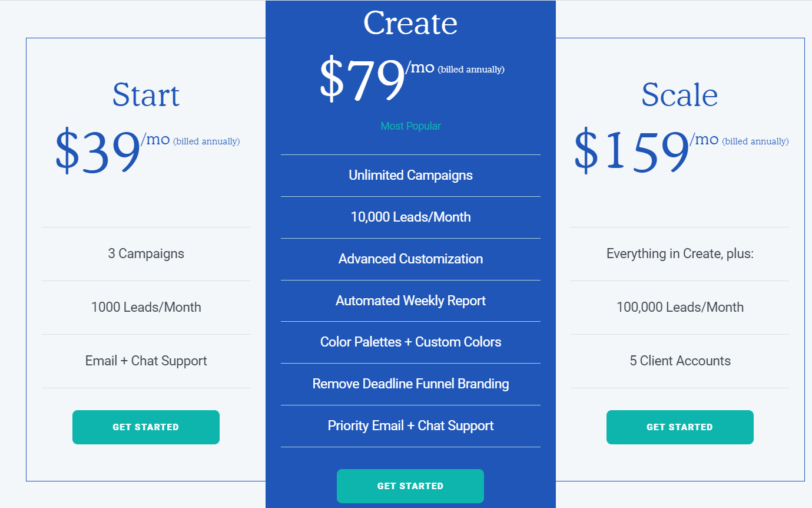
Task: Click the Automated Weekly Report feature
Action: pyautogui.click(x=410, y=301)
